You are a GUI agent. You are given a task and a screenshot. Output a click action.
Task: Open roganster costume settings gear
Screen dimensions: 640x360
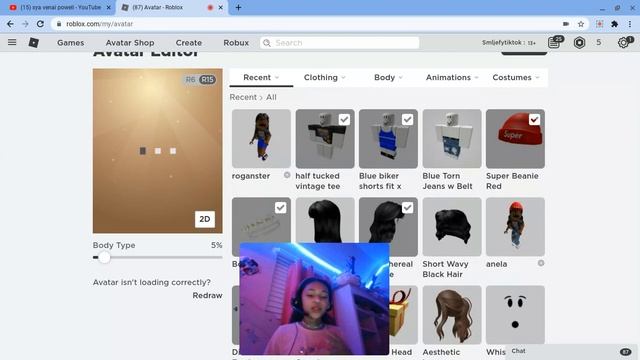(287, 175)
